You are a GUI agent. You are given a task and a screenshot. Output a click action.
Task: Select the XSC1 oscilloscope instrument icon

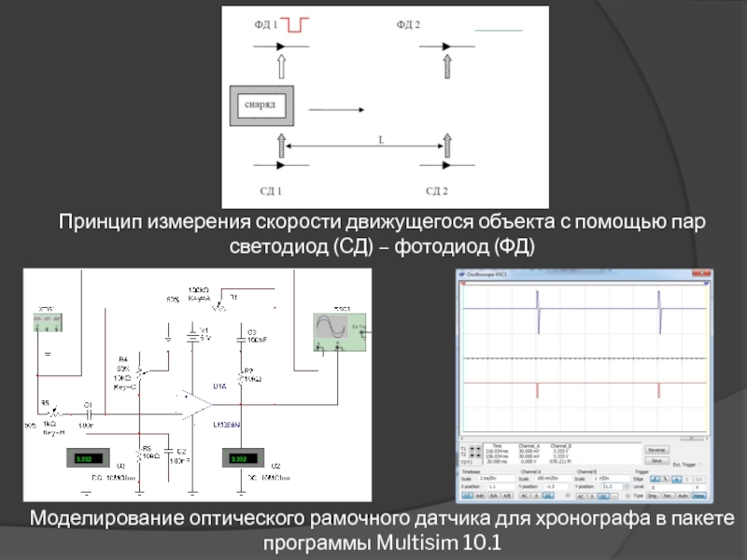pyautogui.click(x=340, y=332)
